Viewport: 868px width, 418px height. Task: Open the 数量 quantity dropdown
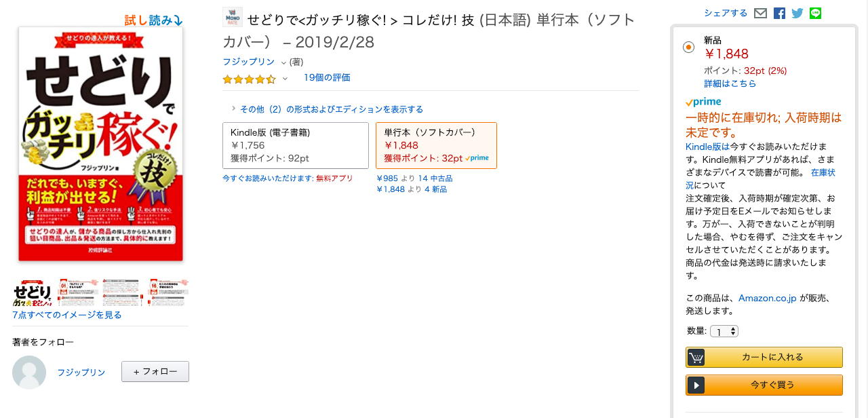pos(724,331)
